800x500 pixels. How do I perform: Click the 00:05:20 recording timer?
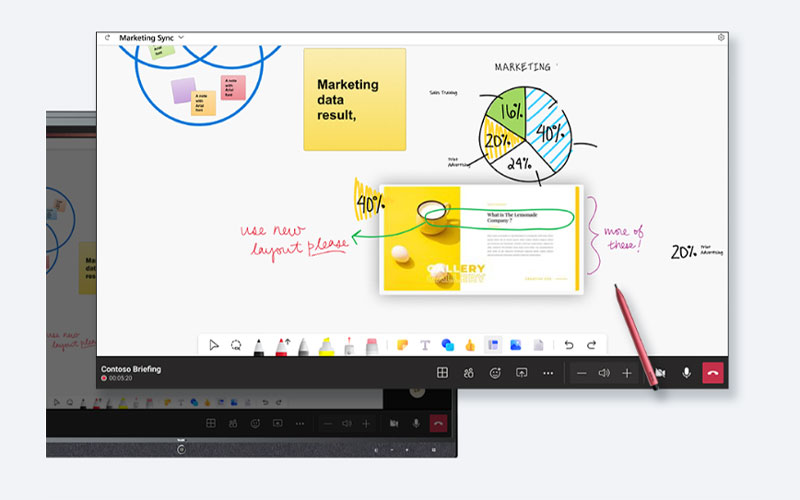[x=120, y=379]
